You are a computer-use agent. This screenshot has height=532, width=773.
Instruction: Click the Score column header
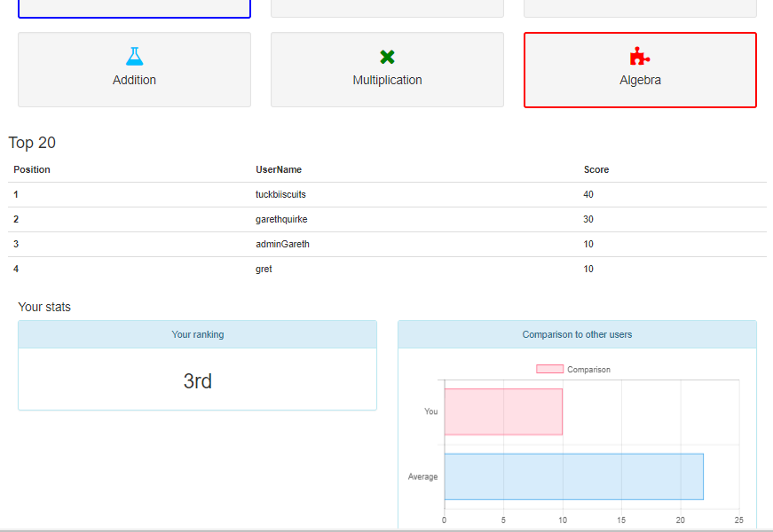pos(596,169)
